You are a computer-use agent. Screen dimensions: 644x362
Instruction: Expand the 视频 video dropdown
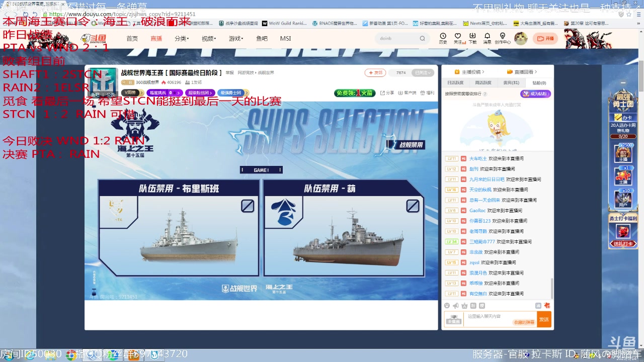(209, 38)
